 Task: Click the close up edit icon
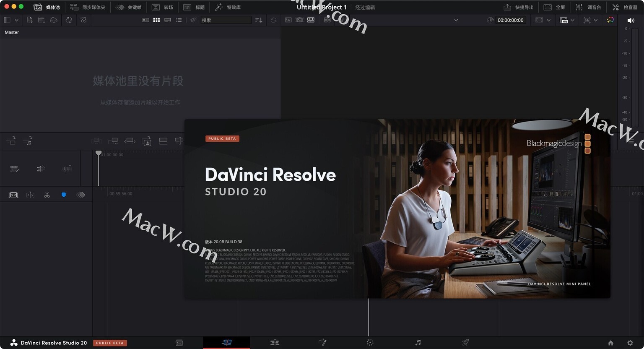146,141
